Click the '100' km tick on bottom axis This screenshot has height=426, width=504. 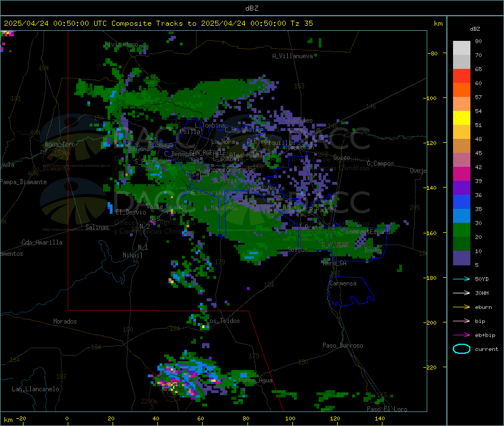290,418
